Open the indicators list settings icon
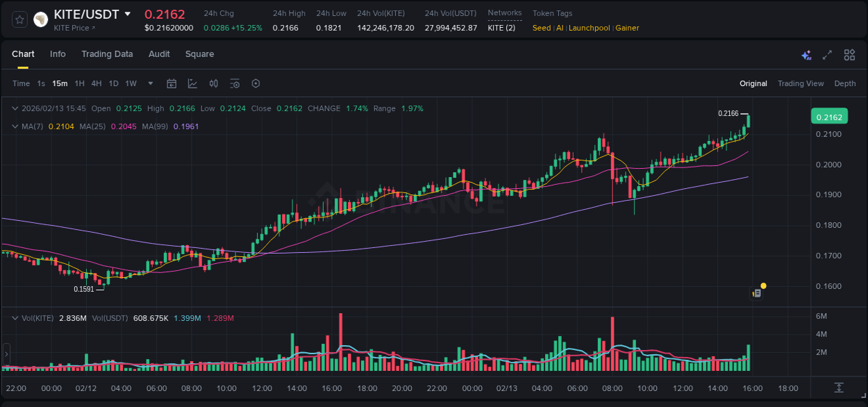868x407 pixels. 235,83
